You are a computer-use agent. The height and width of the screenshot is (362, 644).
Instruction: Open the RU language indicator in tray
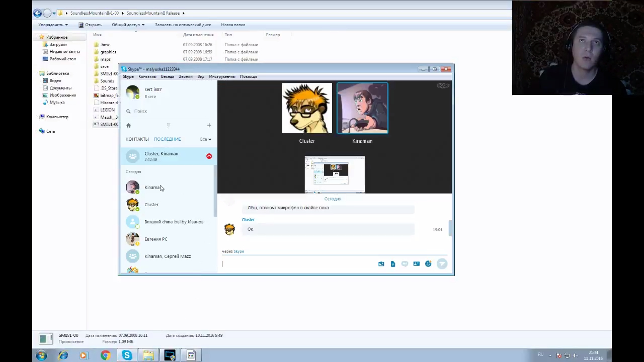[541, 354]
